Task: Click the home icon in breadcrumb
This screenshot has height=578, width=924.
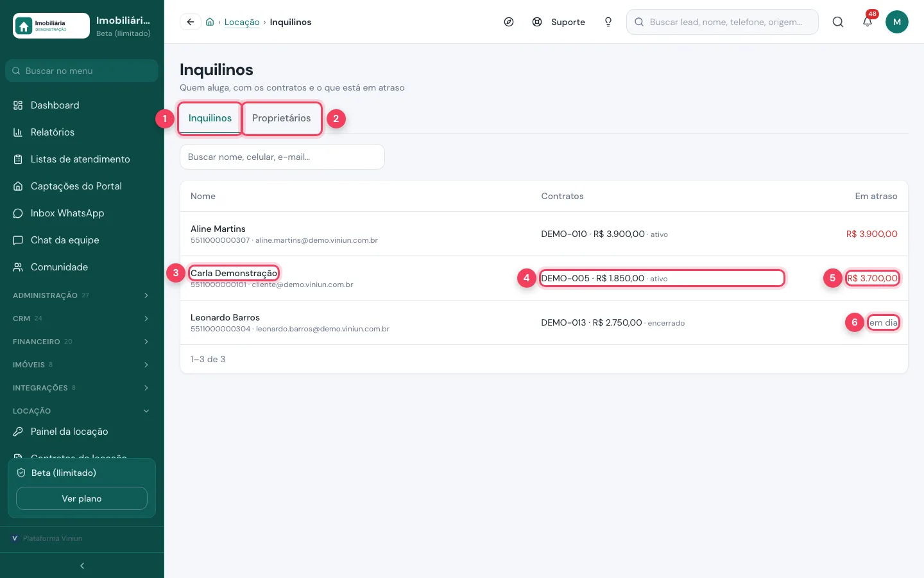Action: 210,22
